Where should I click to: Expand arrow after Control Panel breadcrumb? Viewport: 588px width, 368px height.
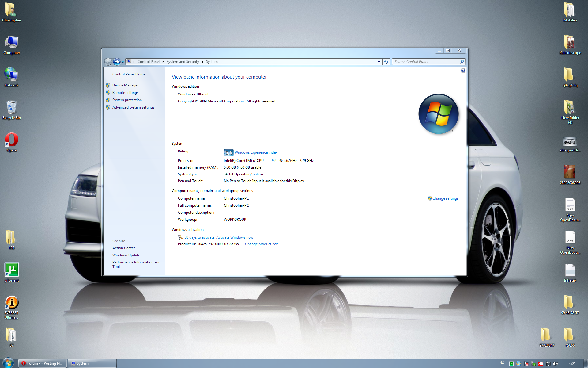point(163,62)
